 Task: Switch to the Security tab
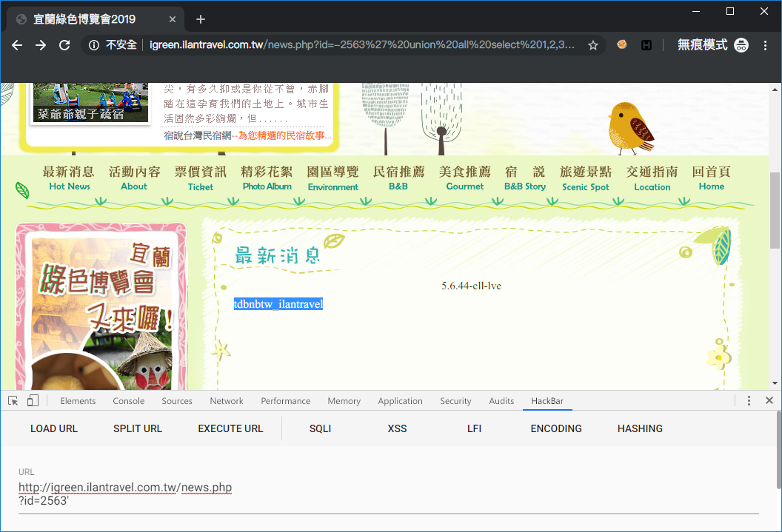(455, 401)
